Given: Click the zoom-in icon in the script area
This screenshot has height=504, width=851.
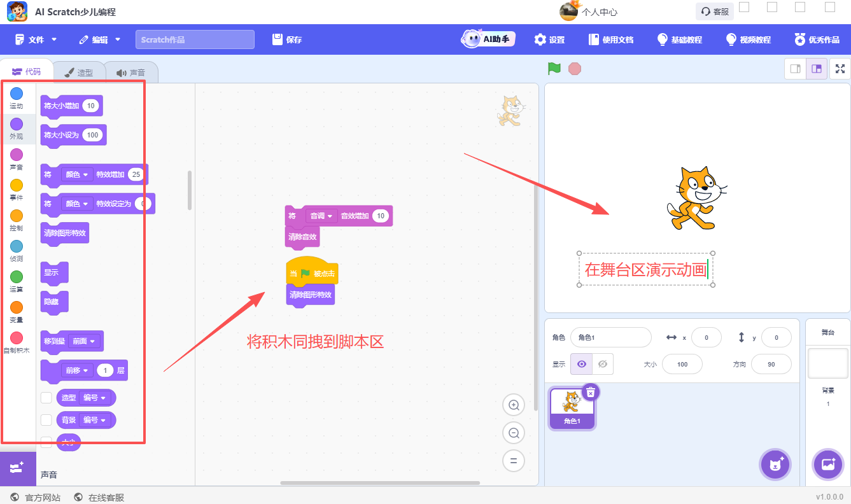Looking at the screenshot, I should coord(514,405).
